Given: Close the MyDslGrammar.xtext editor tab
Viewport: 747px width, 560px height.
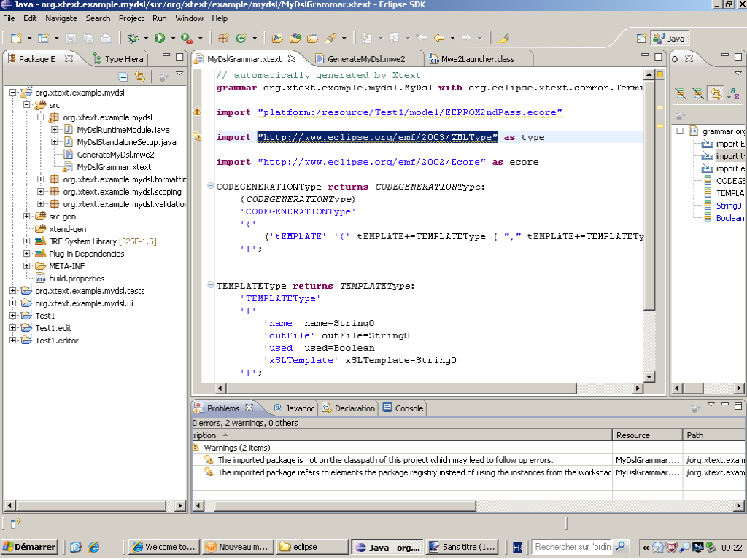Looking at the screenshot, I should pyautogui.click(x=292, y=58).
